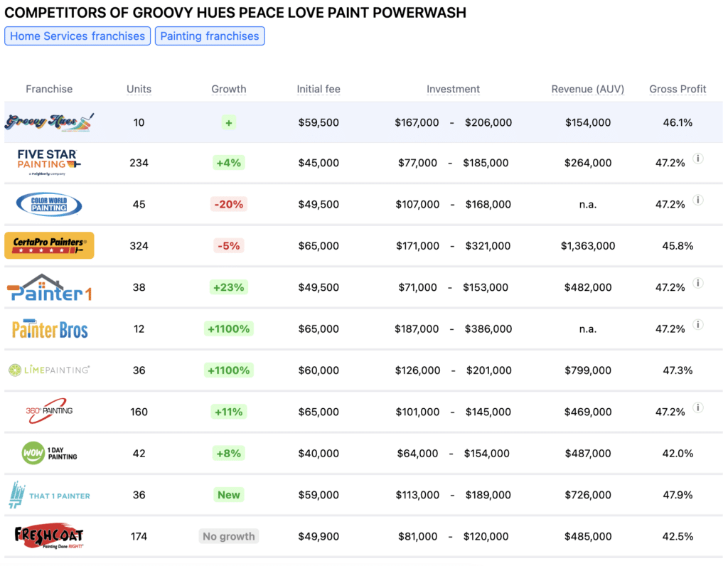Click the New growth badge
This screenshot has height=566, width=728.
click(229, 494)
